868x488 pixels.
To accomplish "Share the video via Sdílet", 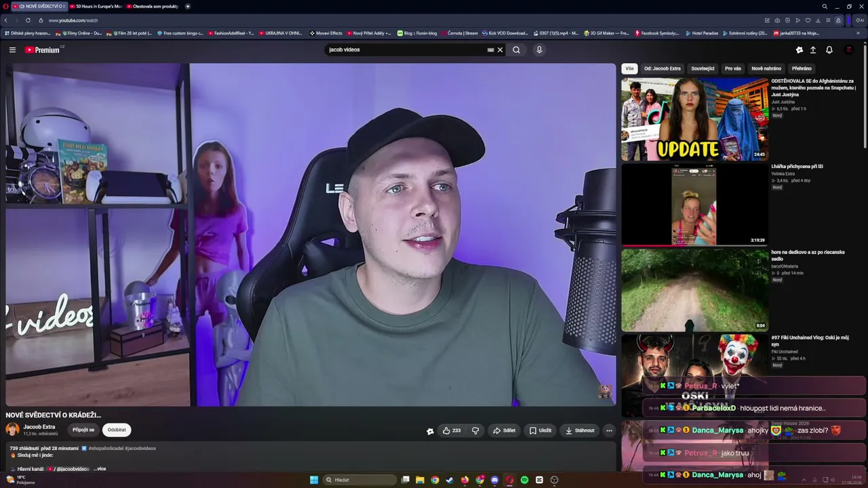I will pos(504,430).
